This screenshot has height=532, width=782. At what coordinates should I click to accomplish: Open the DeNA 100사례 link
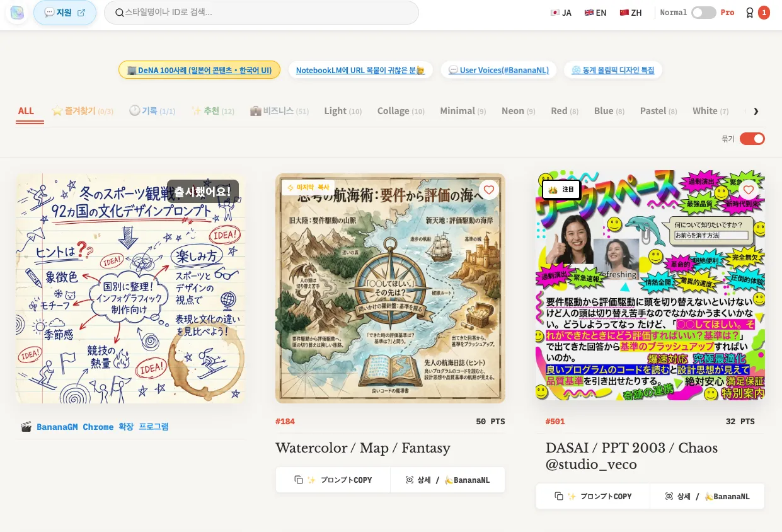click(199, 70)
